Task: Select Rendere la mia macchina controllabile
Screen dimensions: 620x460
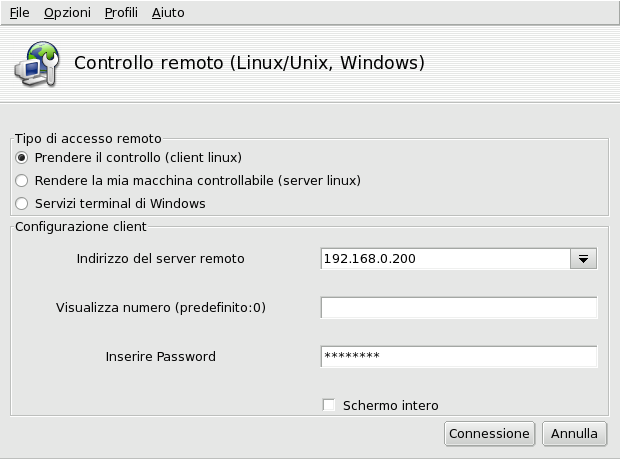Action: 22,181
